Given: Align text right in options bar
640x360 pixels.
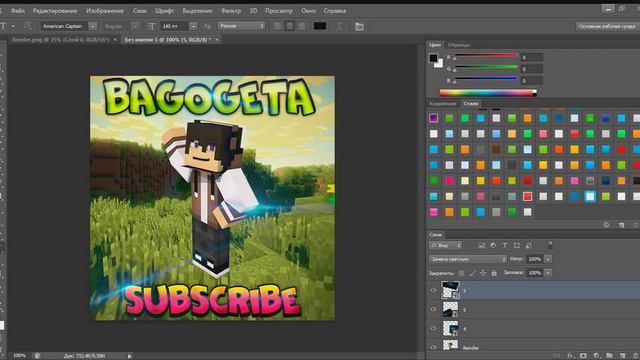Looking at the screenshot, I should click(302, 26).
